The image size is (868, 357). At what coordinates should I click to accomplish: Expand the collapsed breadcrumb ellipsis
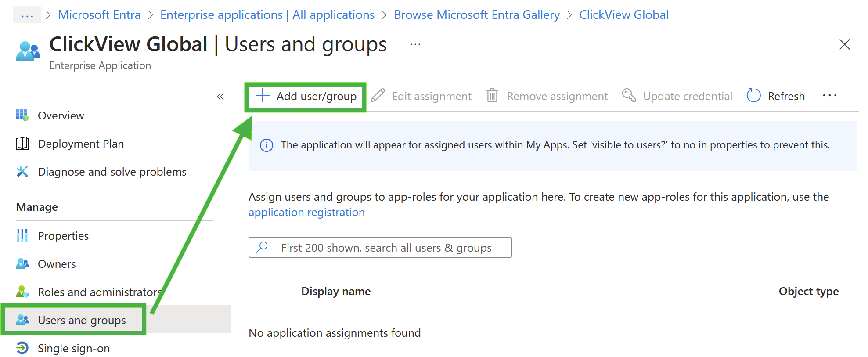click(27, 15)
